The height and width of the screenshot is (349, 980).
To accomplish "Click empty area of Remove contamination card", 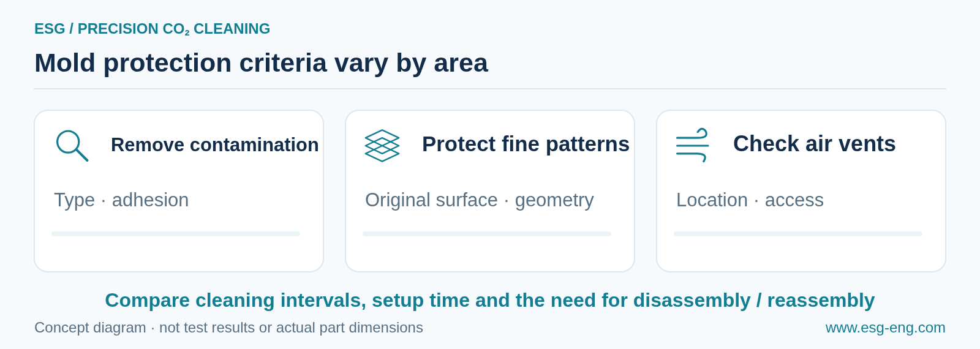I will pos(179,254).
